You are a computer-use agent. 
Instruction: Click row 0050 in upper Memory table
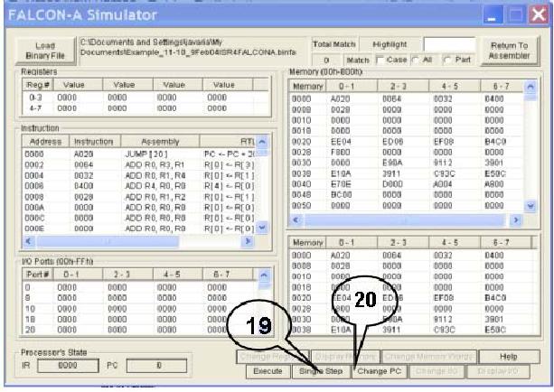pos(407,206)
